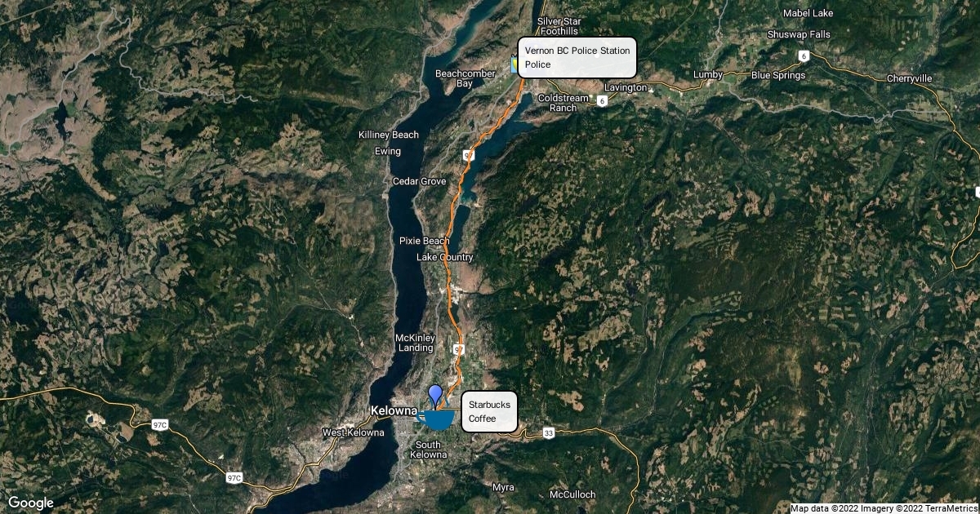Click the Highway 97C shield near West Kelowna
The height and width of the screenshot is (514, 980).
click(x=234, y=478)
